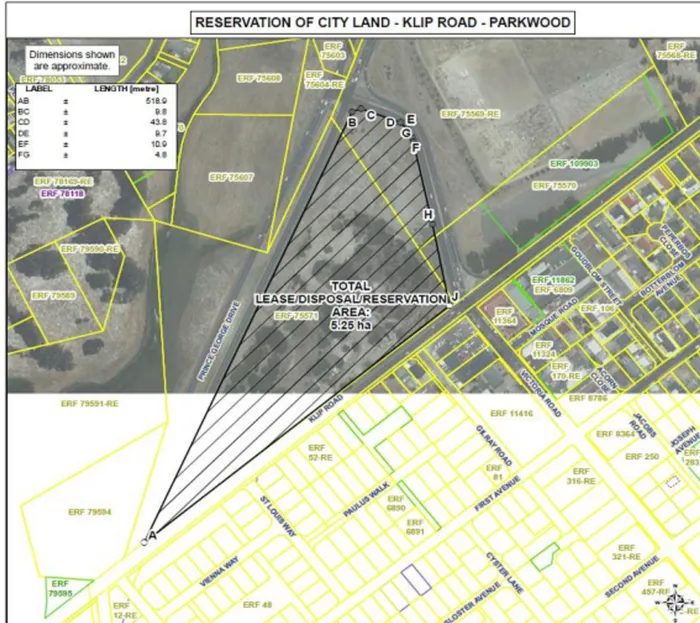
Task: Click the ERF 11416 parcel label
Action: (512, 413)
